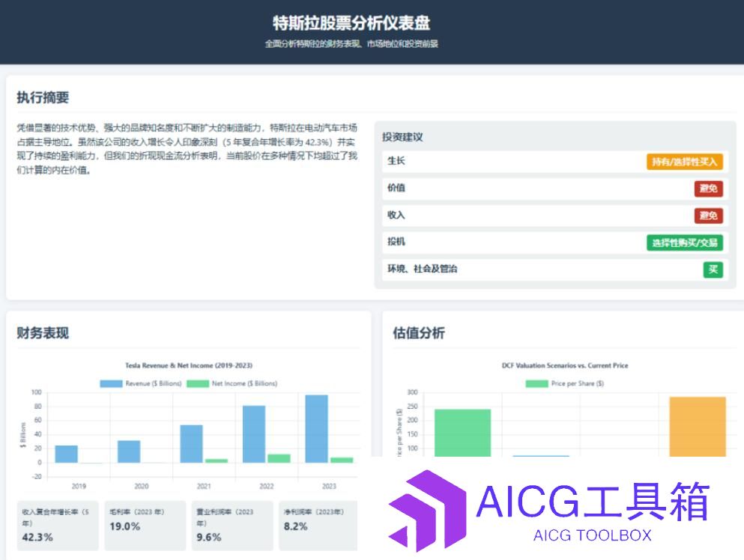This screenshot has width=744, height=560.
Task: Click the 2020 blue revenue bar
Action: [129, 452]
